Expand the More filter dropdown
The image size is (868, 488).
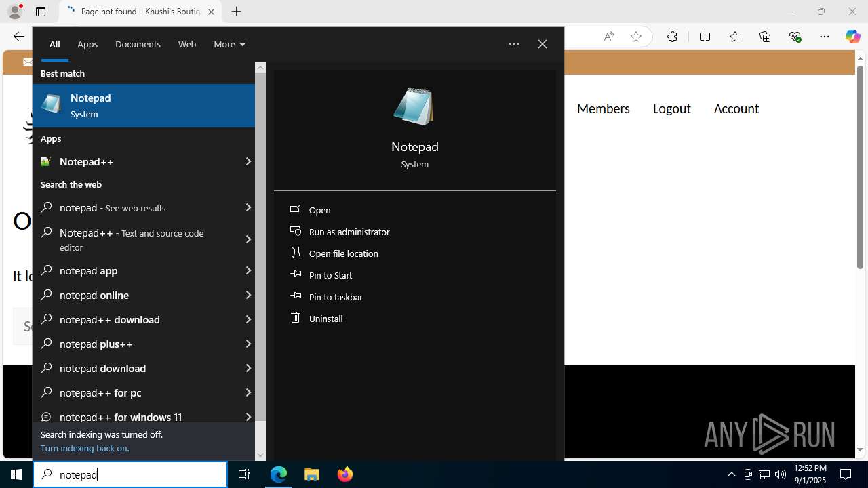pos(229,44)
